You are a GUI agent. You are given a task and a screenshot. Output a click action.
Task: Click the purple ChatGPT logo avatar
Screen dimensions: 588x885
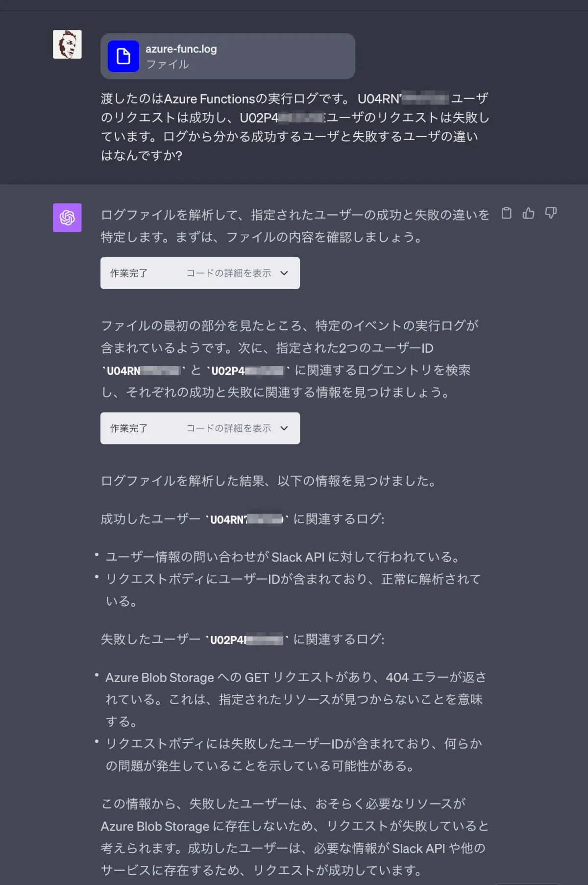click(x=67, y=218)
